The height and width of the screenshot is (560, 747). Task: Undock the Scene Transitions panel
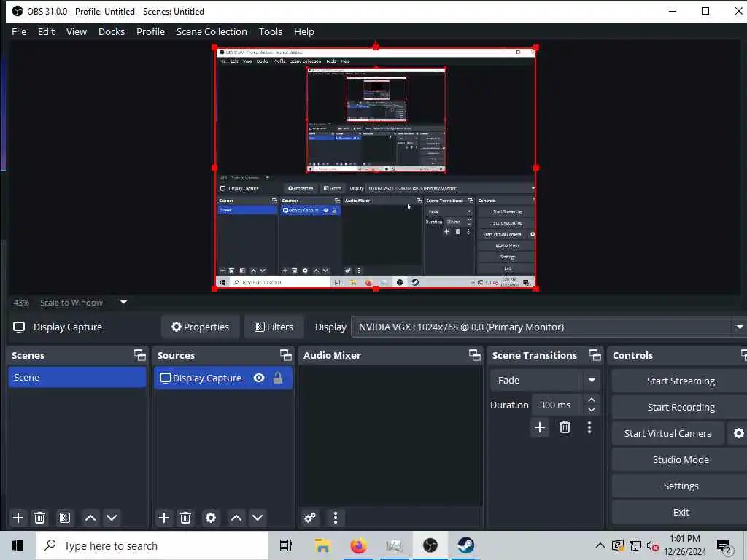coord(595,355)
